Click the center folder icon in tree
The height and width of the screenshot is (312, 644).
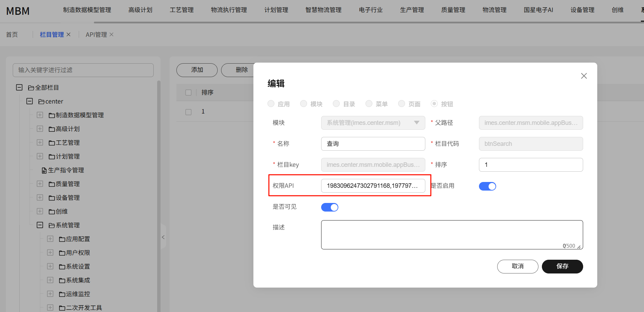(x=41, y=102)
